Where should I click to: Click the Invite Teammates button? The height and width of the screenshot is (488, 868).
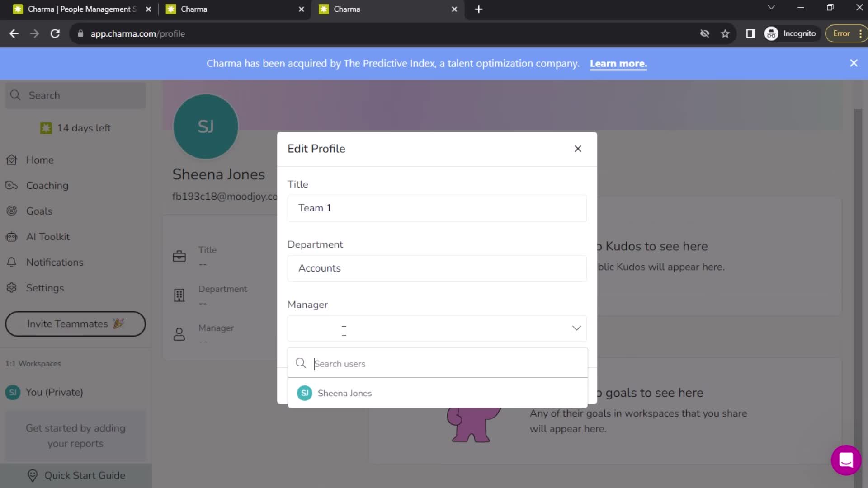[75, 324]
